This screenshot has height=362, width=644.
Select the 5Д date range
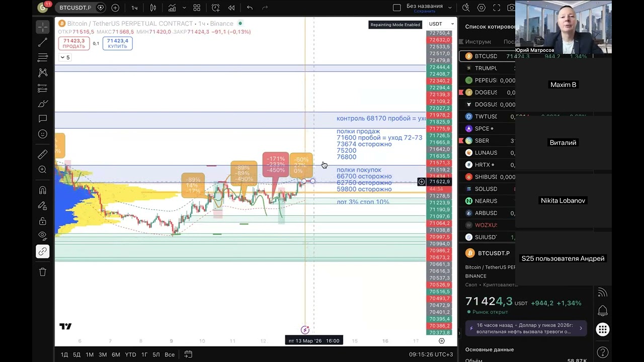tap(76, 354)
